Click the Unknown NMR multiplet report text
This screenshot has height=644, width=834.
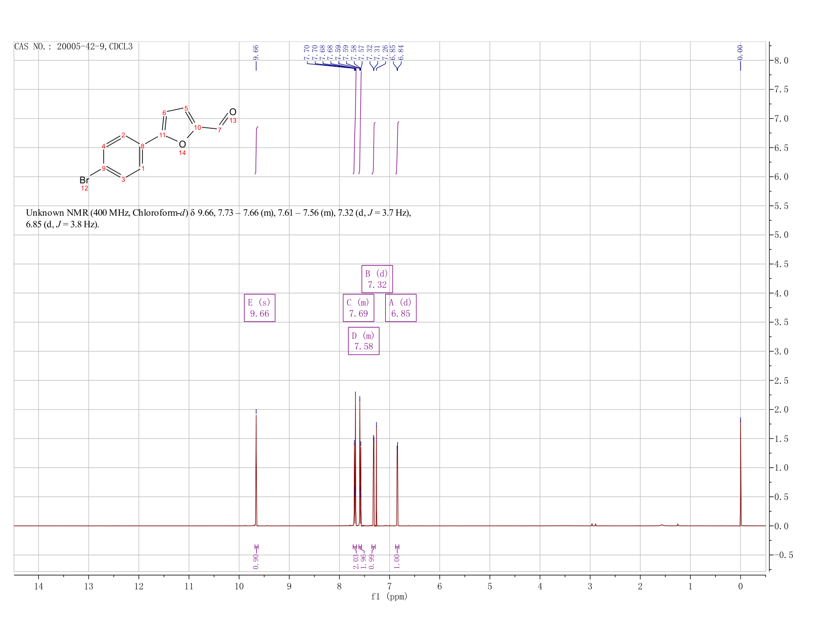pos(218,218)
